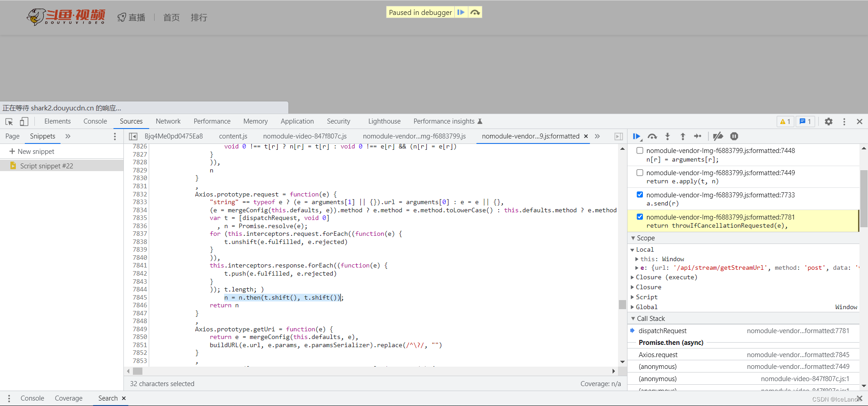The width and height of the screenshot is (868, 406).
Task: Switch to the Elements panel tab
Action: coord(57,121)
